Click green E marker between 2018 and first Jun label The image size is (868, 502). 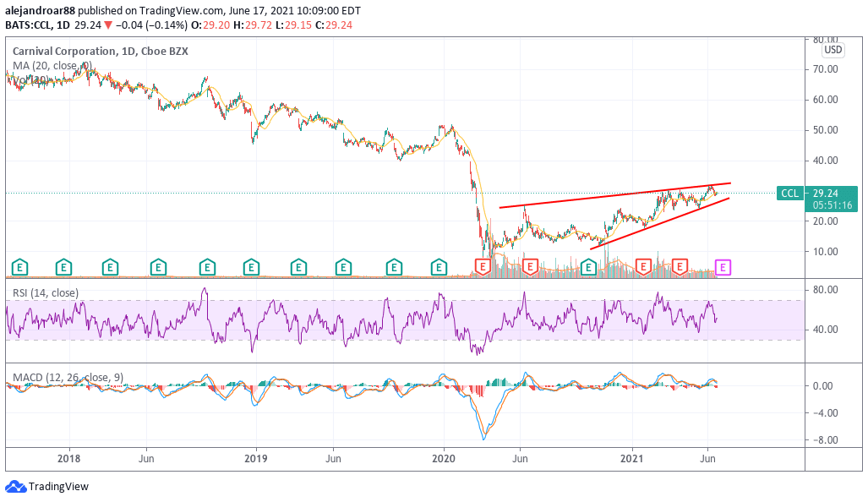click(110, 268)
